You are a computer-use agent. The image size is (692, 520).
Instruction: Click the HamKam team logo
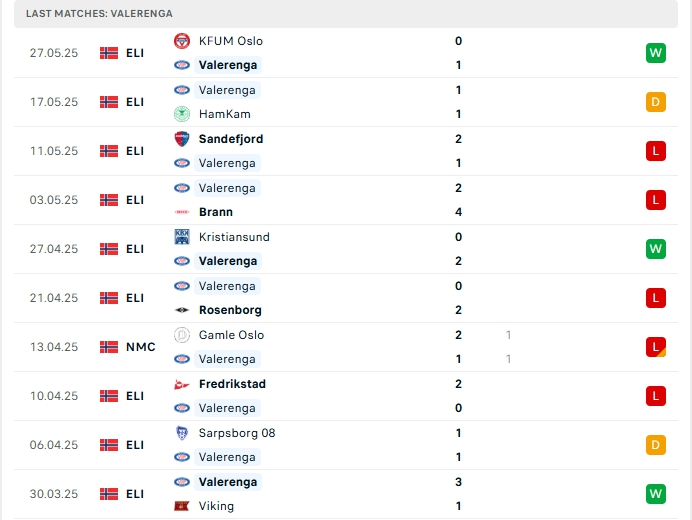tap(181, 114)
